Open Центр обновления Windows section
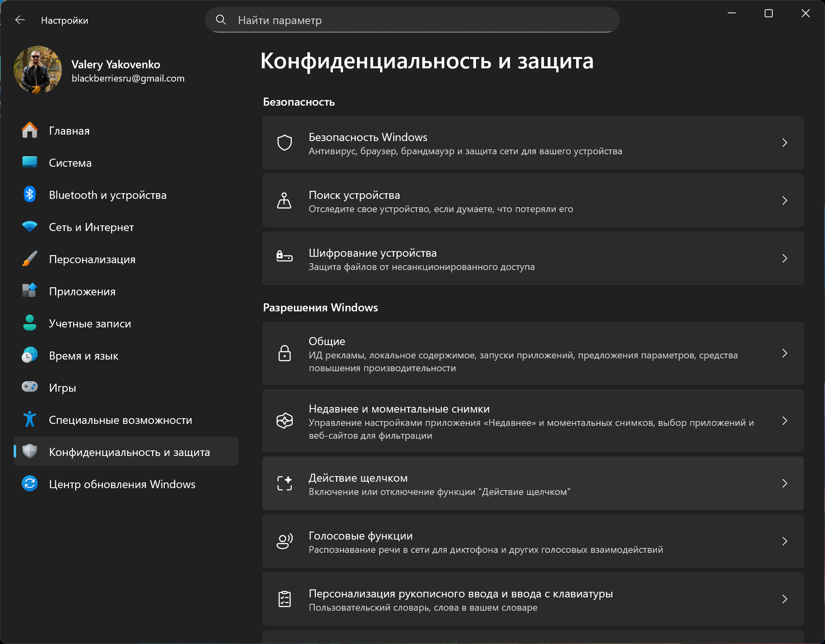Viewport: 825px width, 644px height. pyautogui.click(x=126, y=484)
